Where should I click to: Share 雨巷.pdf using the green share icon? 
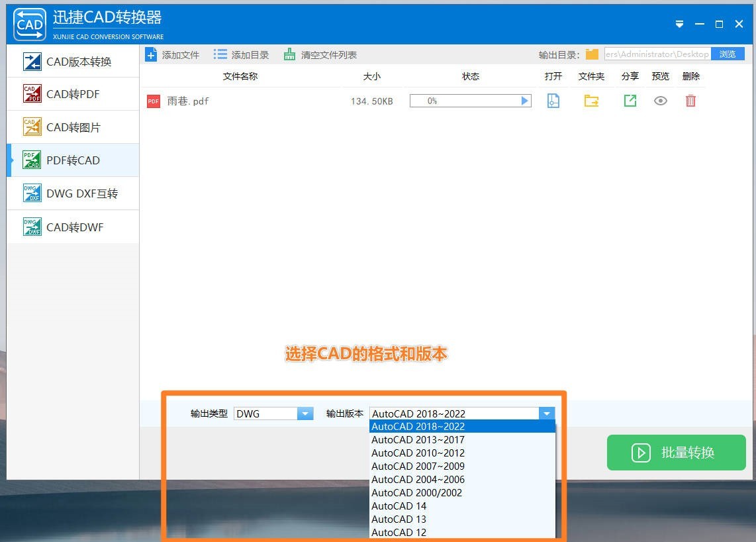(630, 101)
